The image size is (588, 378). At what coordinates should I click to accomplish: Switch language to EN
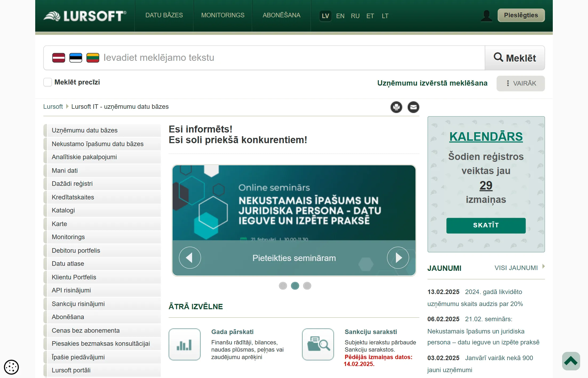pyautogui.click(x=340, y=16)
